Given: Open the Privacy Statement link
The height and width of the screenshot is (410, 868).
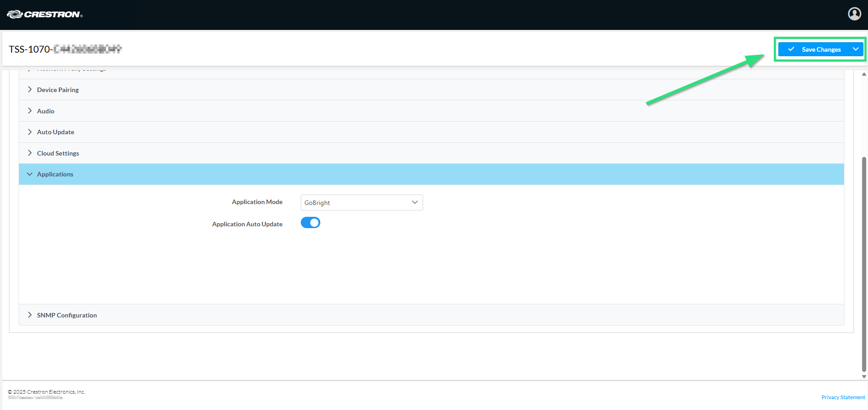Looking at the screenshot, I should (843, 397).
